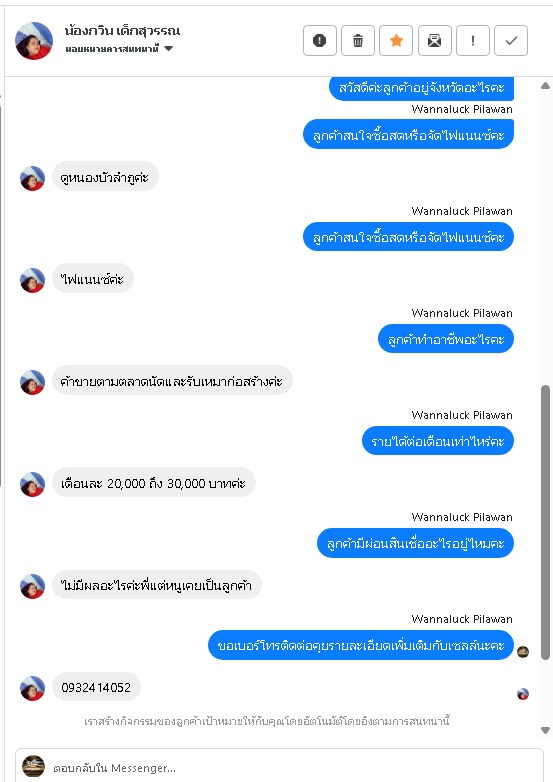Viewport: 553px width, 782px height.
Task: Click automatic customer activity notice text
Action: 267,721
